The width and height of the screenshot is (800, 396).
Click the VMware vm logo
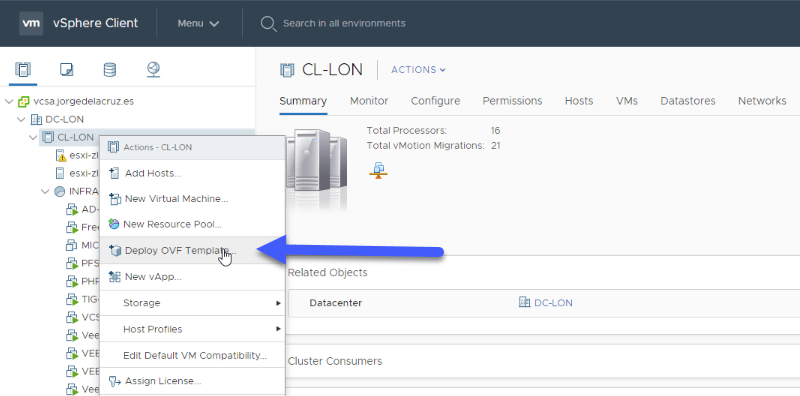point(31,23)
